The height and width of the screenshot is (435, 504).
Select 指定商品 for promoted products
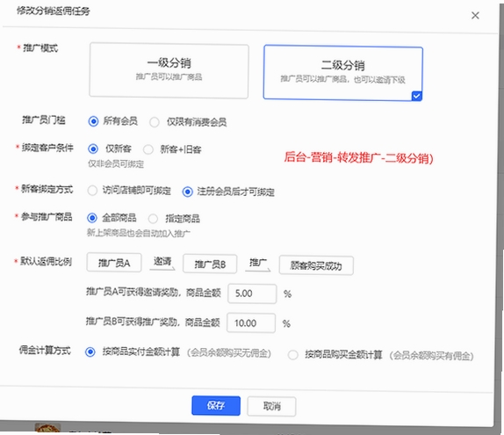coord(153,219)
